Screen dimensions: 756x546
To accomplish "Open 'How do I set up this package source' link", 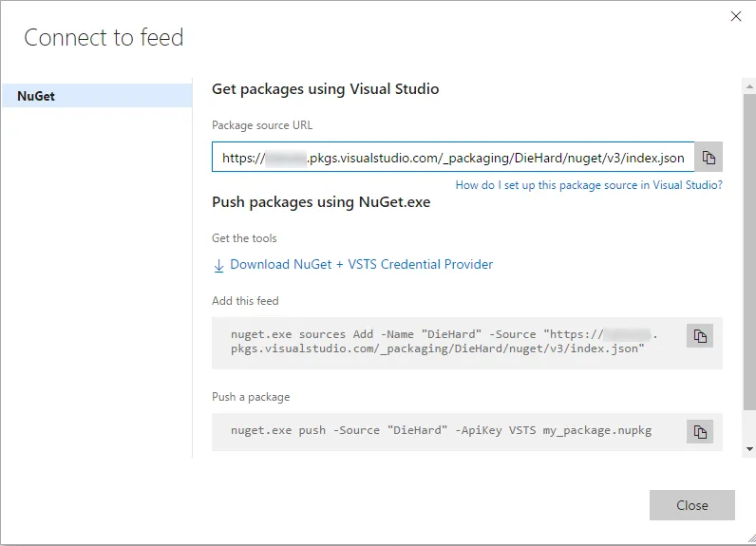I will coord(589,185).
